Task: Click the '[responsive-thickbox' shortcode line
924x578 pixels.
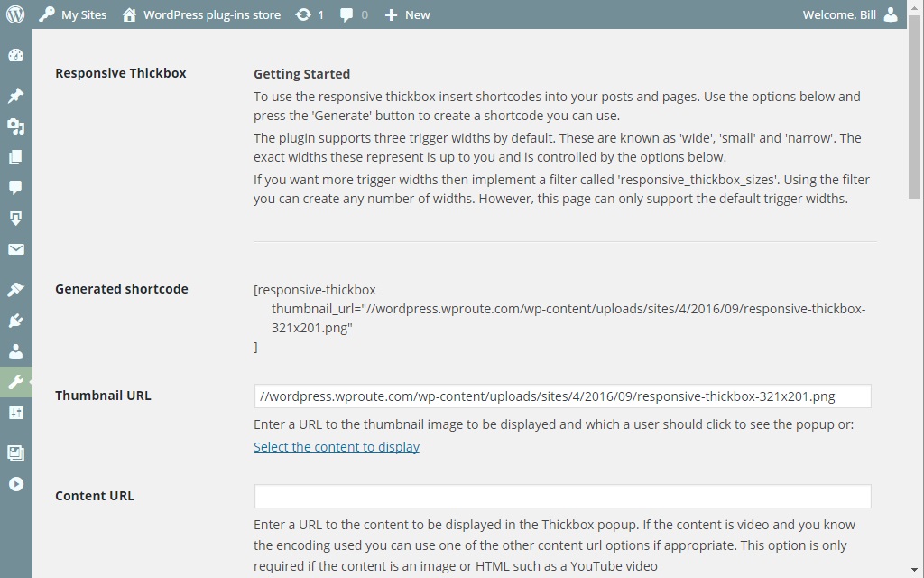Action: pyautogui.click(x=315, y=290)
